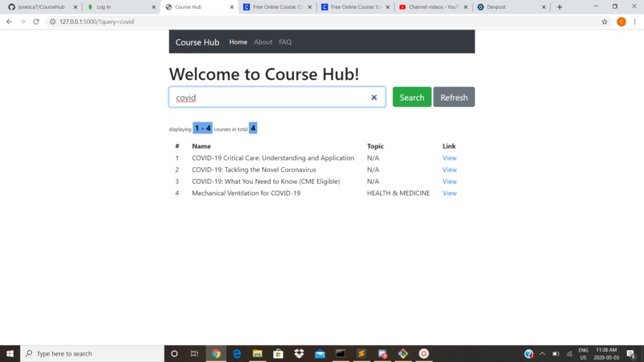
Task: Open the network tray icon
Action: 569,353
